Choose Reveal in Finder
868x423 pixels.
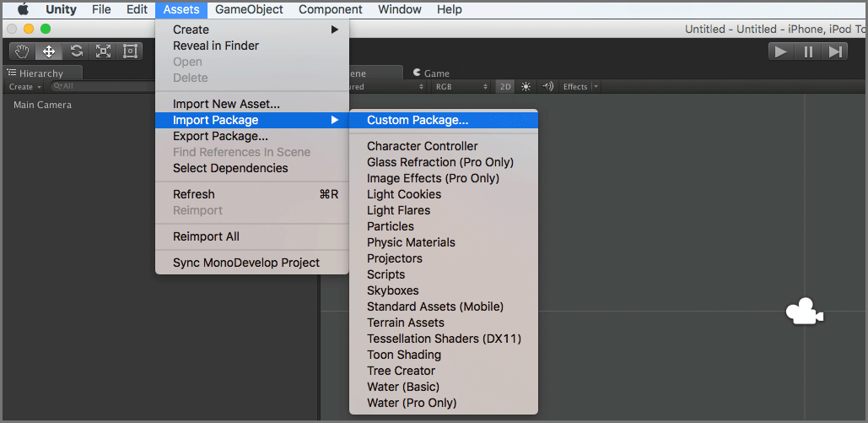(252, 46)
